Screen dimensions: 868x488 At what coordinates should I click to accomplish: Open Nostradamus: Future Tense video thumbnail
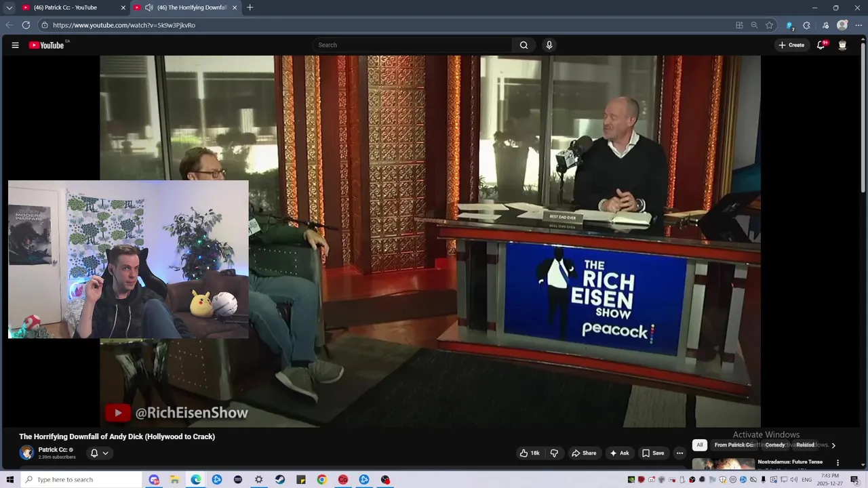pos(723,464)
